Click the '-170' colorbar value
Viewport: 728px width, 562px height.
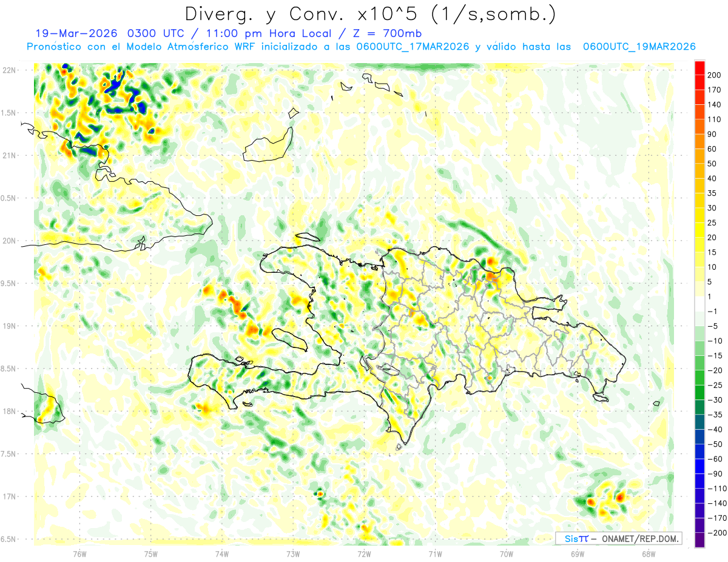click(x=718, y=518)
